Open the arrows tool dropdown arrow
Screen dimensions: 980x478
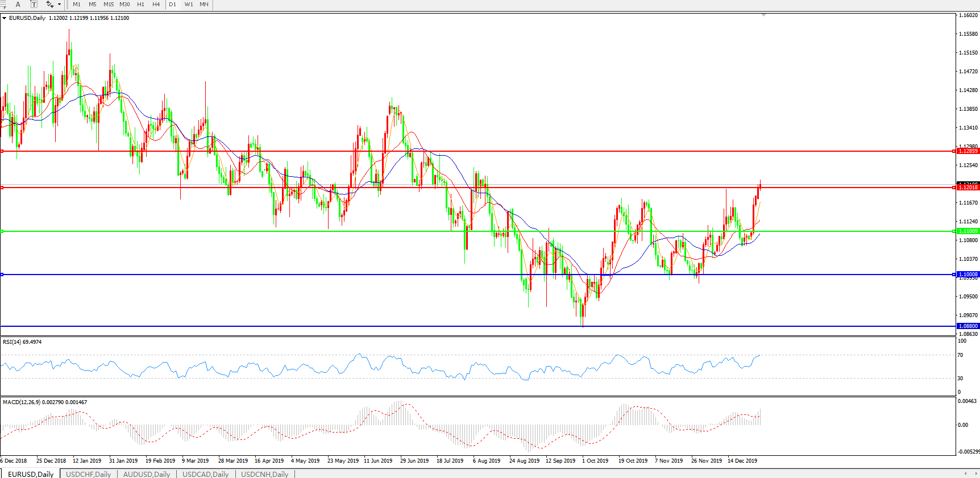[59, 5]
